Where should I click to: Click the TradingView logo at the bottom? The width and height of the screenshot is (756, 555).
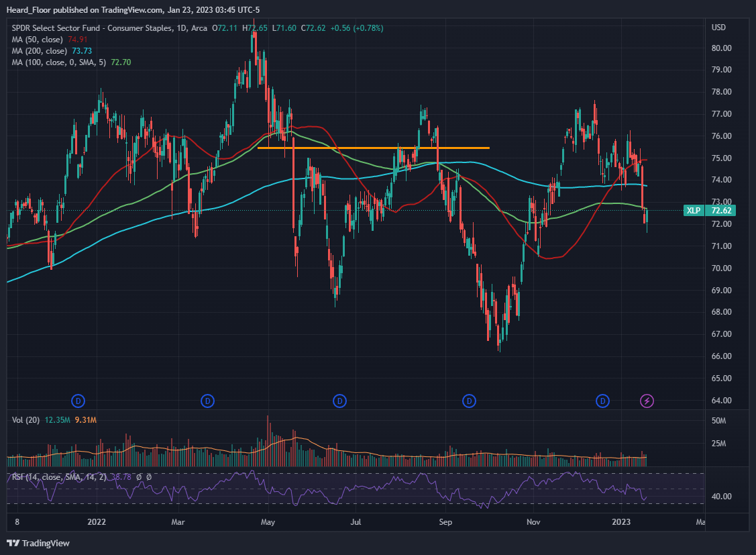coord(39,544)
